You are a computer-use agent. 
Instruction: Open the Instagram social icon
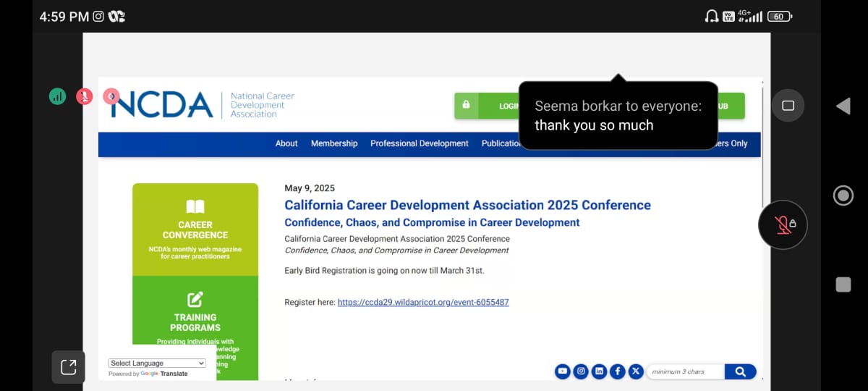coord(581,371)
